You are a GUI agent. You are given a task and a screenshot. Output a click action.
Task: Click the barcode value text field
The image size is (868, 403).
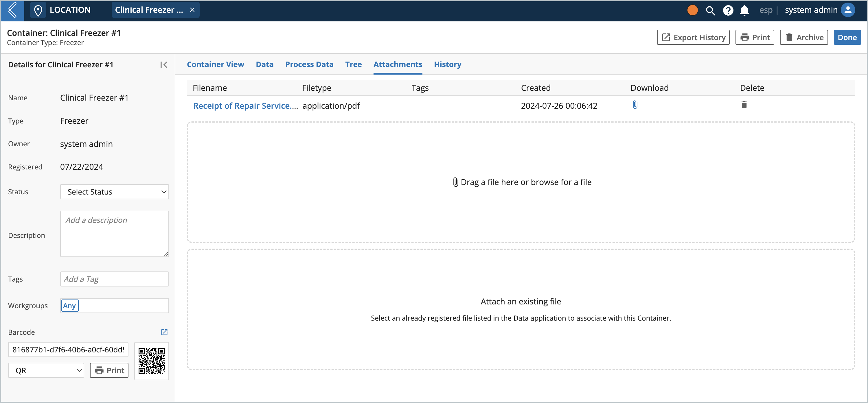[x=68, y=350]
